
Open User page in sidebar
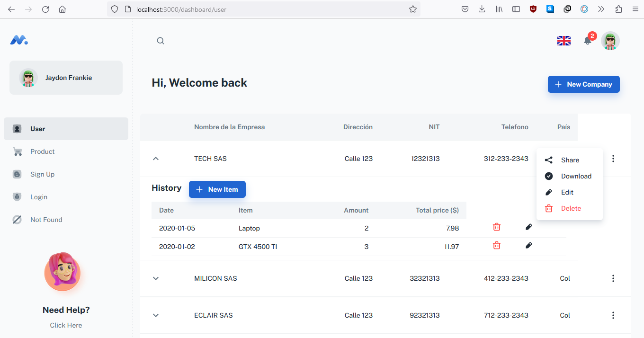click(66, 129)
